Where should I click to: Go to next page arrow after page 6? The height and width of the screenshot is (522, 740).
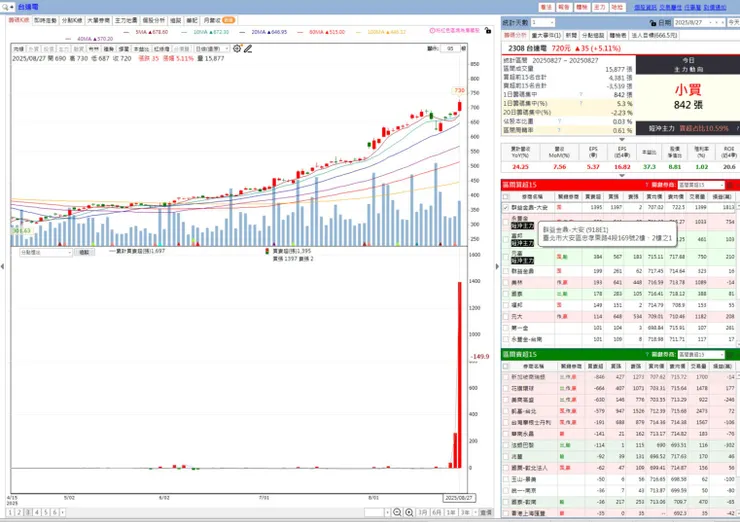point(62,513)
